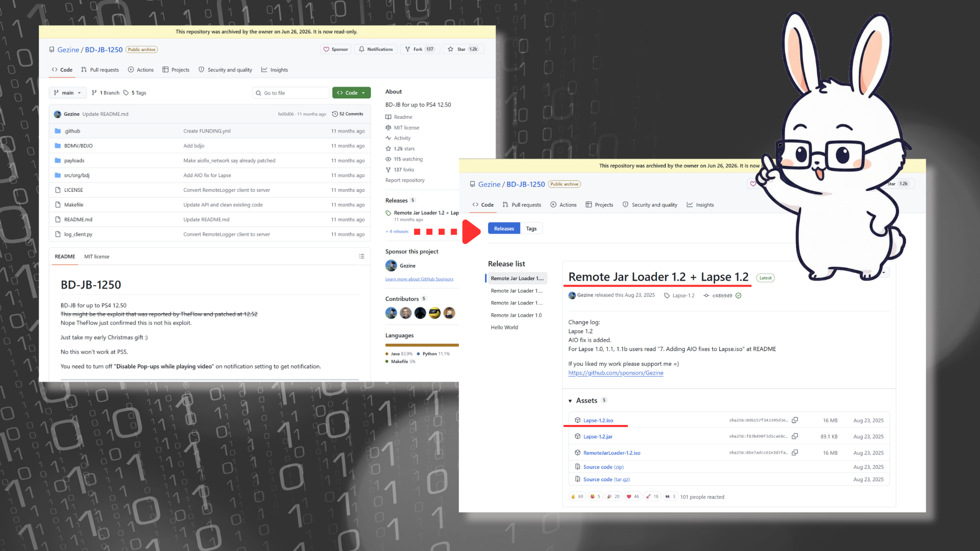
Task: Copy the Lapse-1.2.iso sha256 hash
Action: click(x=795, y=420)
